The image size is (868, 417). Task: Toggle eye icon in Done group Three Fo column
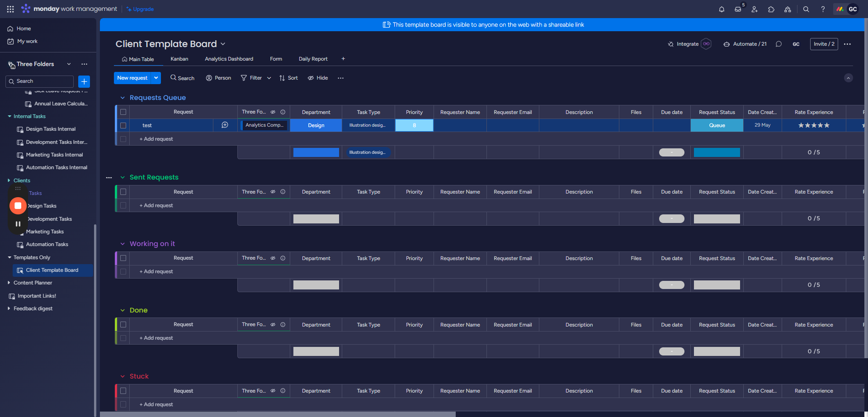point(273,325)
